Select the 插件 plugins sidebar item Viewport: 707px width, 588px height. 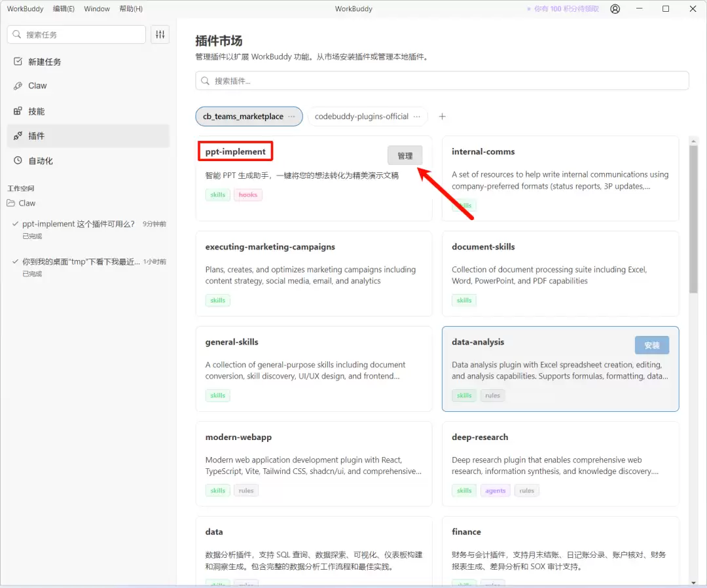[36, 136]
